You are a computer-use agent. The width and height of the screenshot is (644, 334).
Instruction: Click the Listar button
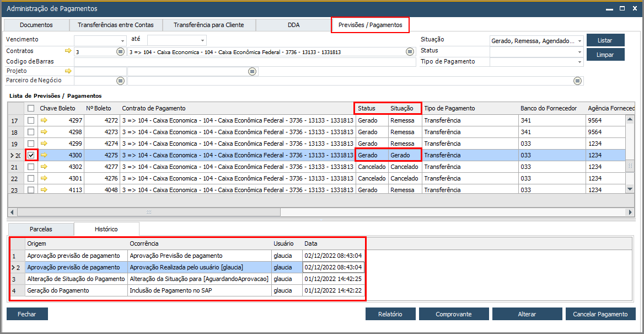coord(605,40)
